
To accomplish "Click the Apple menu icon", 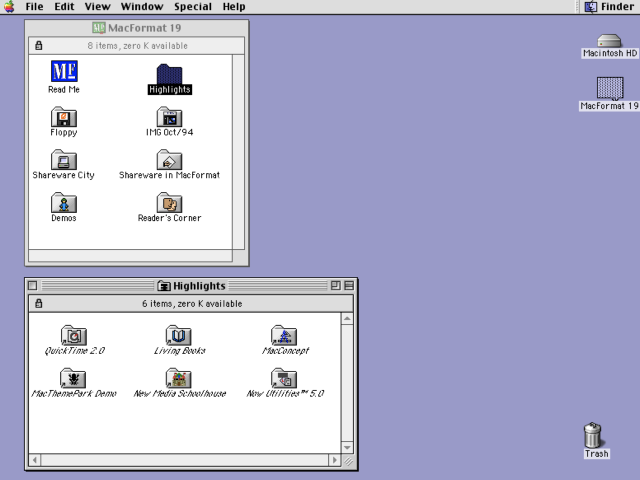I will click(9, 7).
